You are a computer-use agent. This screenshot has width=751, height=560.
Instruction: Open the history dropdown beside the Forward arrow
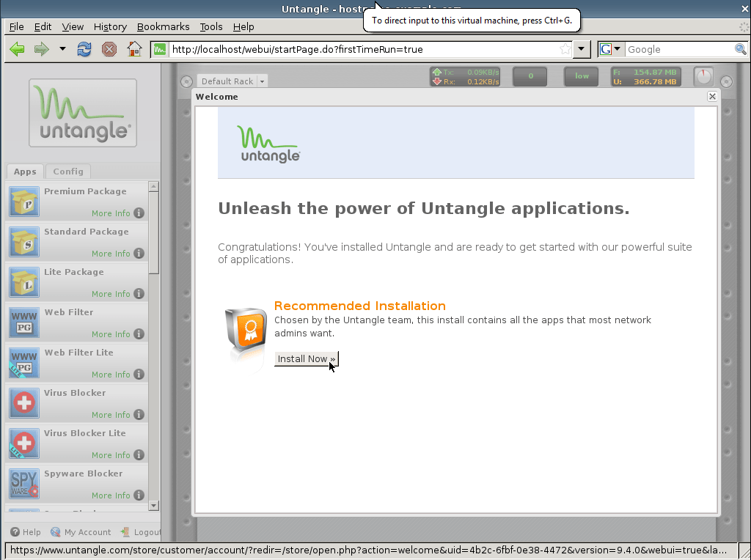(62, 49)
